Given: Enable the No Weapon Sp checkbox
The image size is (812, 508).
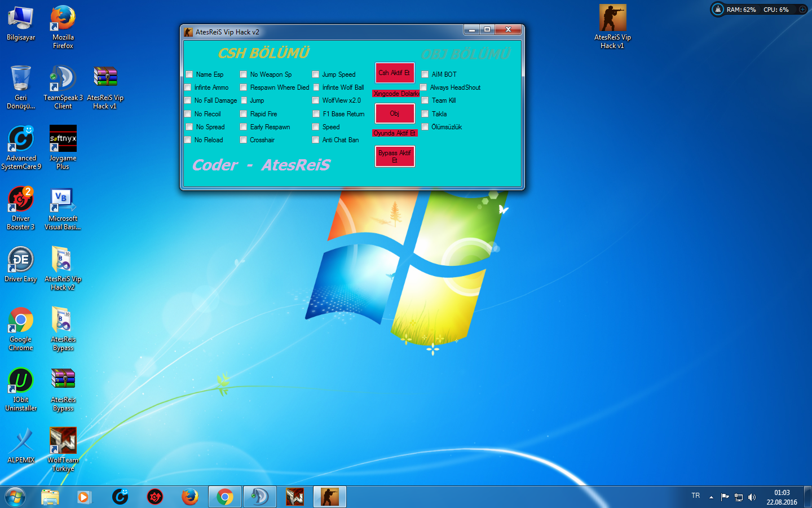Looking at the screenshot, I should (243, 74).
